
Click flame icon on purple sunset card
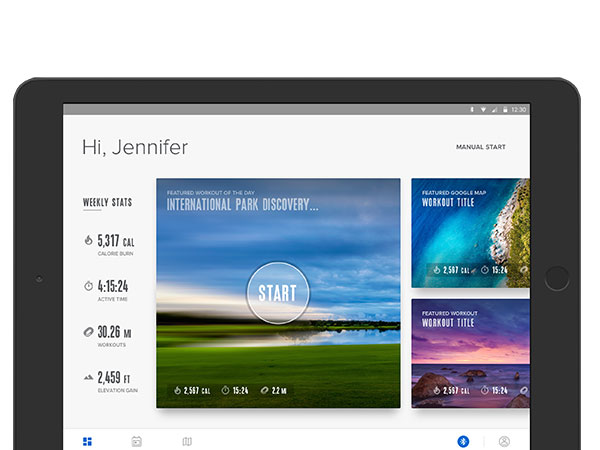(x=437, y=390)
